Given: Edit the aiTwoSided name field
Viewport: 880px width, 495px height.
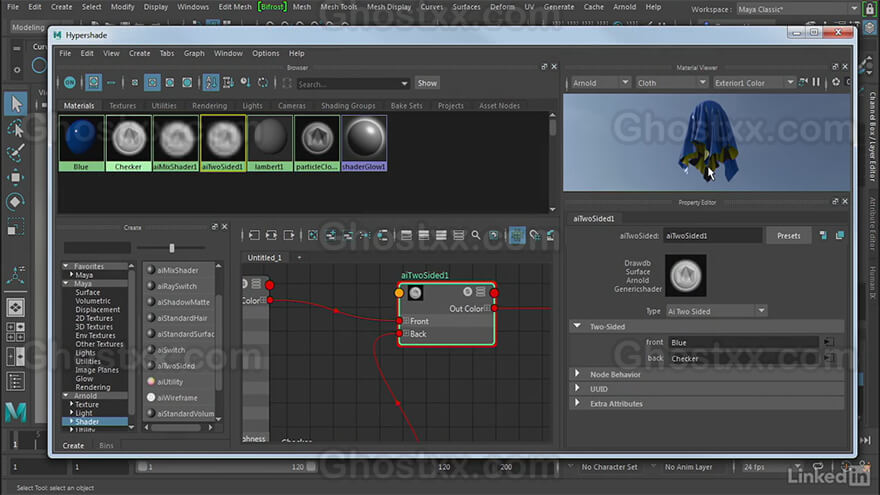Looking at the screenshot, I should point(712,236).
